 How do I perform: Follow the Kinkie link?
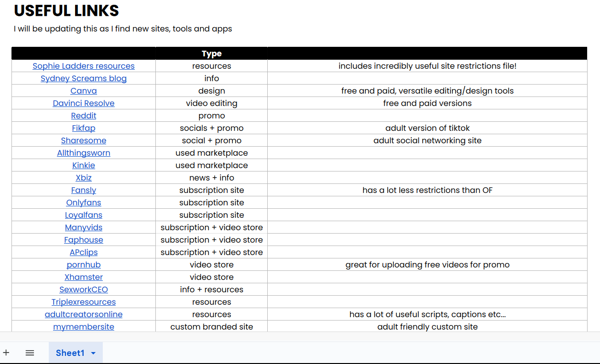click(84, 165)
